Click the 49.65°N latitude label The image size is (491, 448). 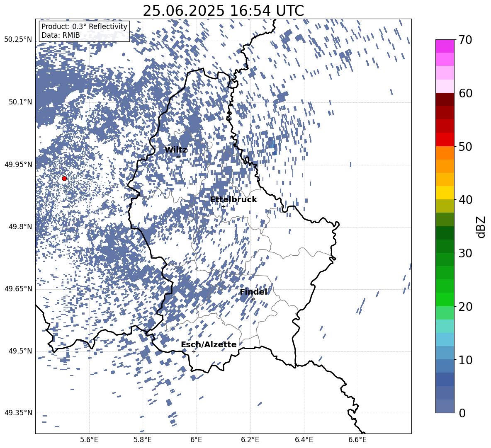18,289
